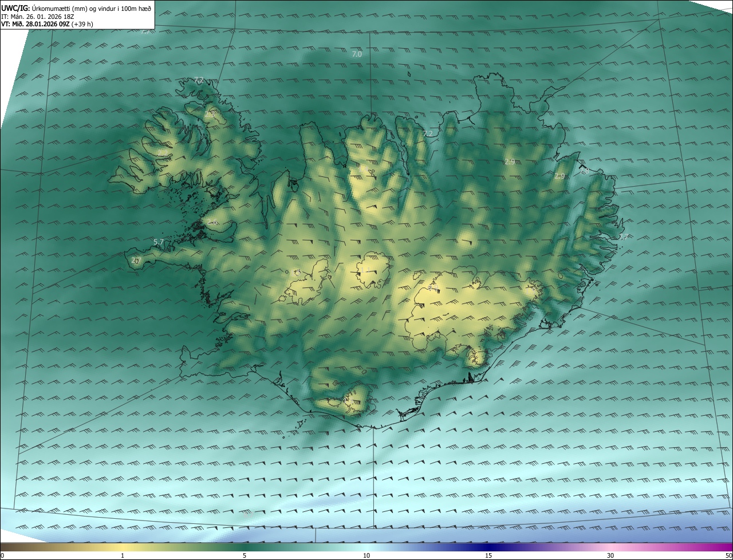
Task: Click the colorbar tick label "30"
Action: 610,555
